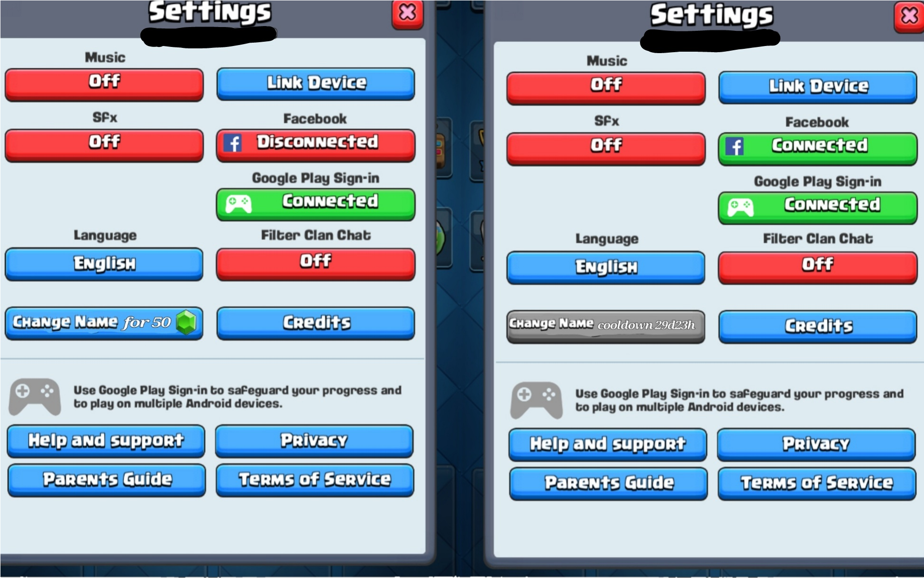The image size is (924, 578).
Task: Open Terms of Service in right panel
Action: coord(817,483)
